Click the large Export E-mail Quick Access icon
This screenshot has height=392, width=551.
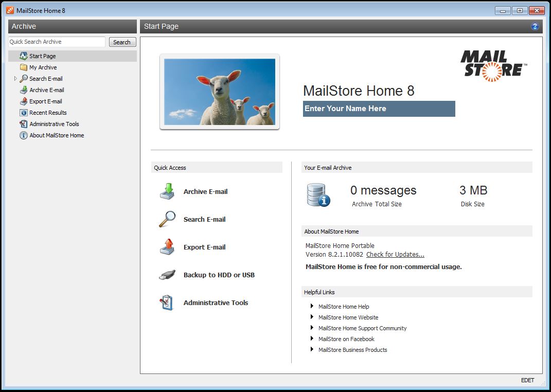pos(167,247)
